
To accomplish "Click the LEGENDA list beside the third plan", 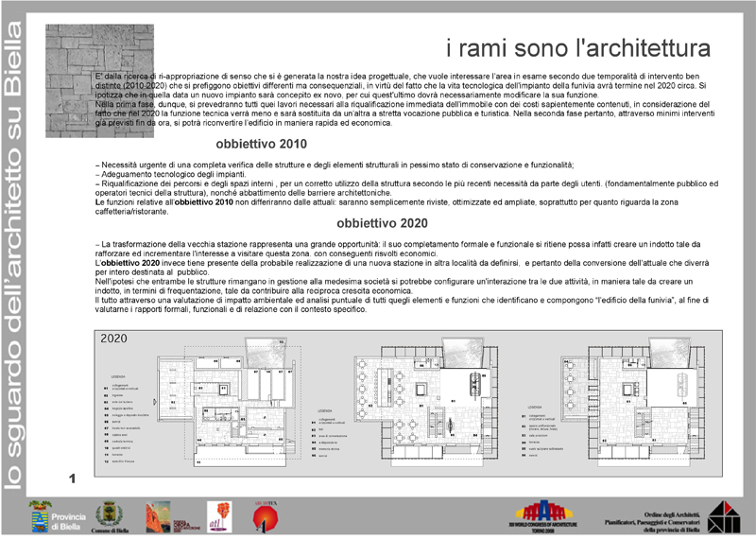I will click(542, 431).
